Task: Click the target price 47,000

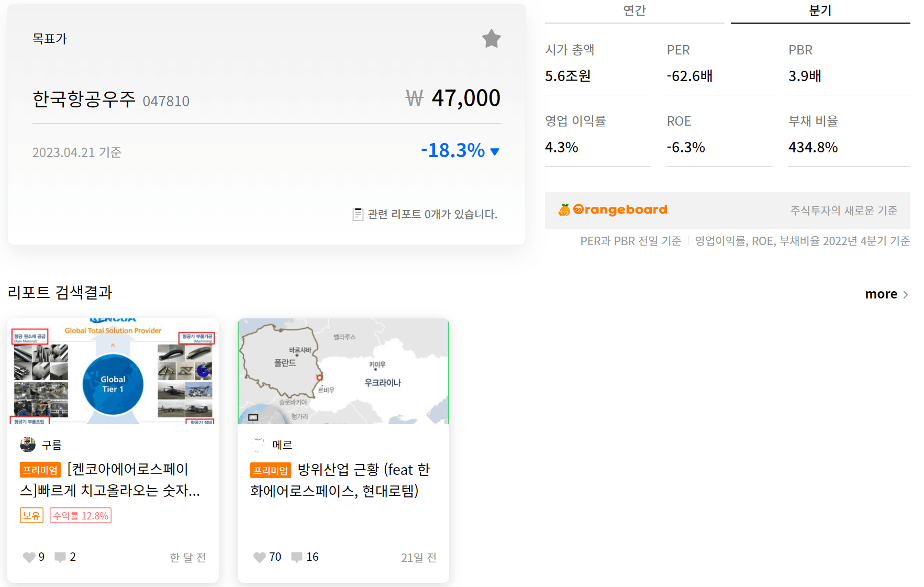Action: point(466,98)
